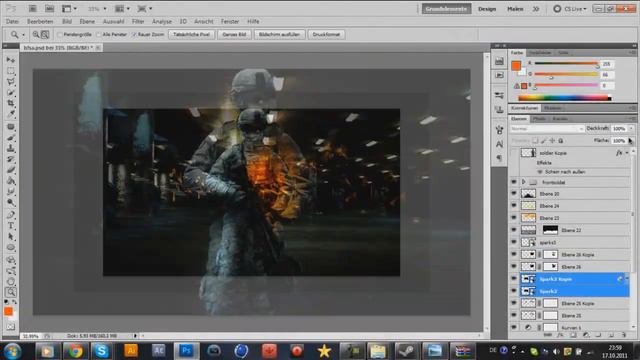The width and height of the screenshot is (640, 360).
Task: Click the zoom in magnifier in options bar
Action: (36, 35)
